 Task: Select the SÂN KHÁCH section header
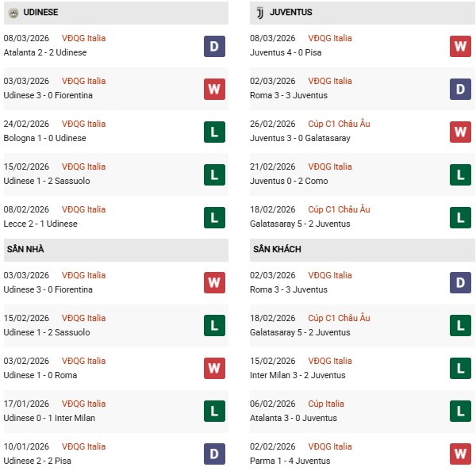coord(277,249)
